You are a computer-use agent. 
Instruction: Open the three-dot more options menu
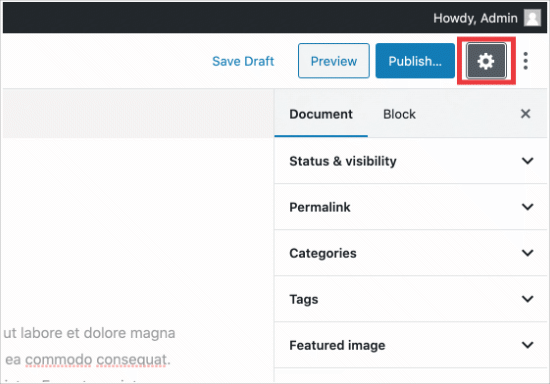point(525,61)
